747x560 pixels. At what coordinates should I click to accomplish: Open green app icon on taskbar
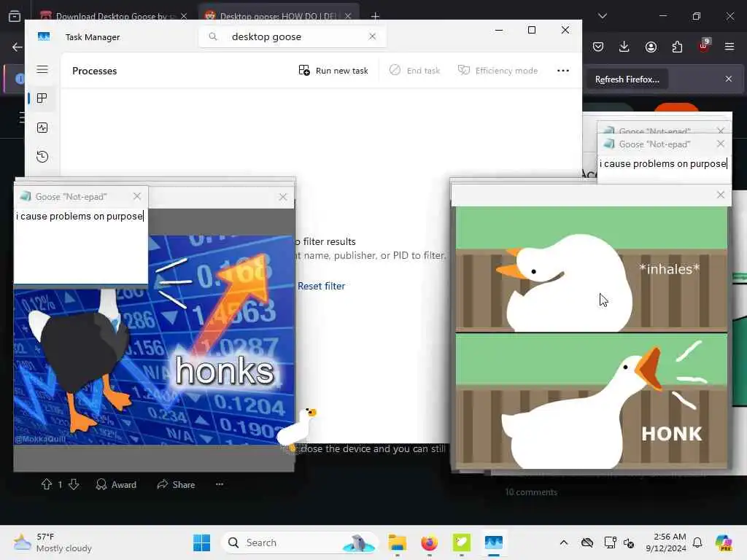461,542
